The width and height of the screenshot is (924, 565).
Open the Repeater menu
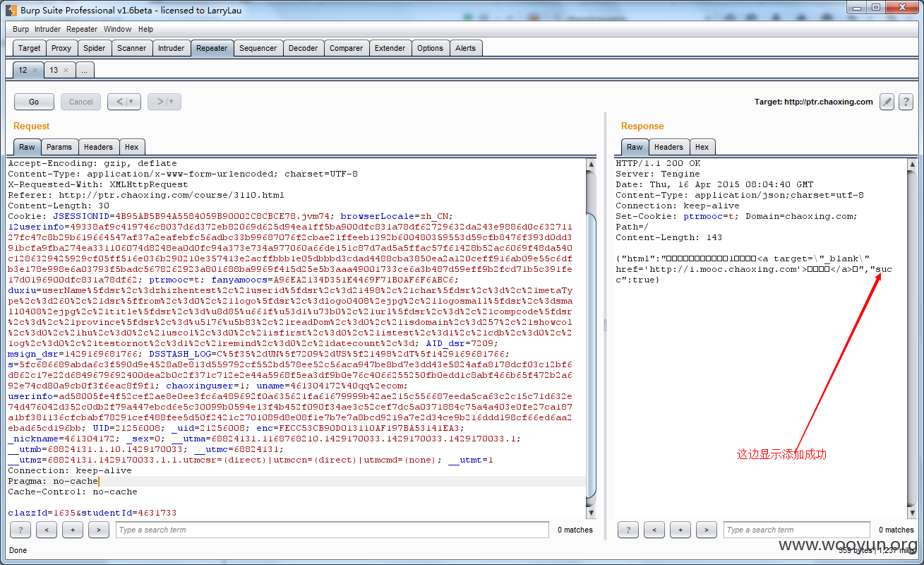click(x=82, y=29)
